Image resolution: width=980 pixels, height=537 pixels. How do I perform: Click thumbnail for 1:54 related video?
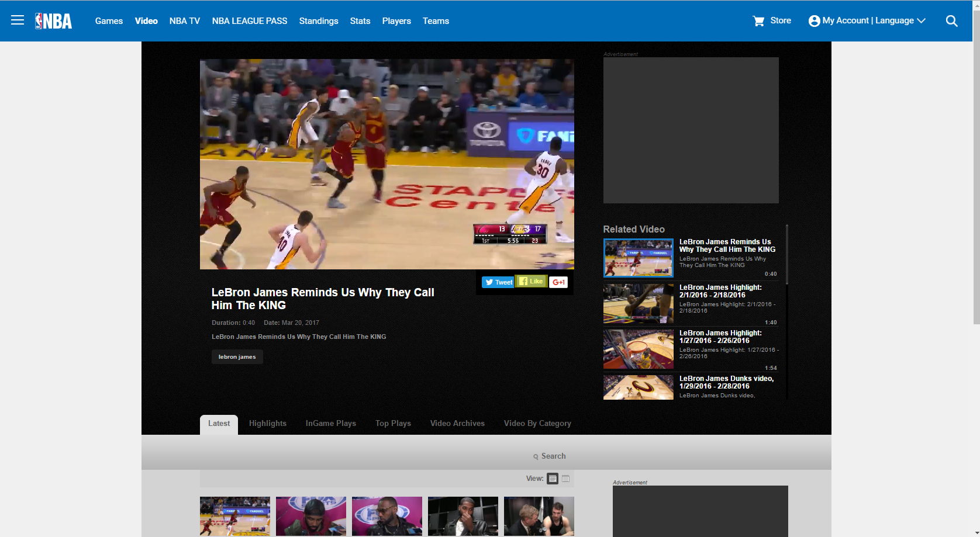coord(639,349)
